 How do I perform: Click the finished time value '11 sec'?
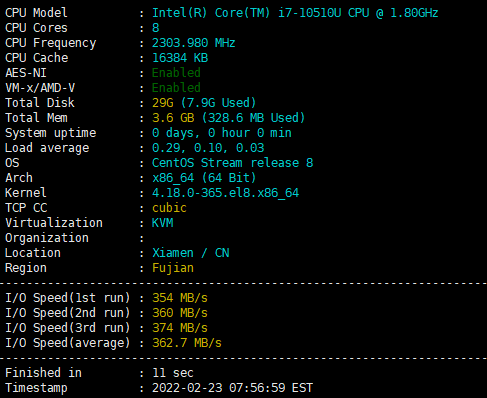pyautogui.click(x=173, y=373)
